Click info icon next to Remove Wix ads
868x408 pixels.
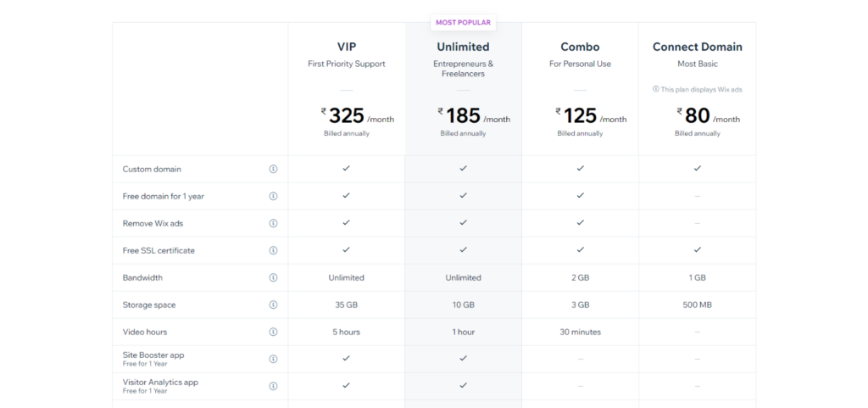273,223
